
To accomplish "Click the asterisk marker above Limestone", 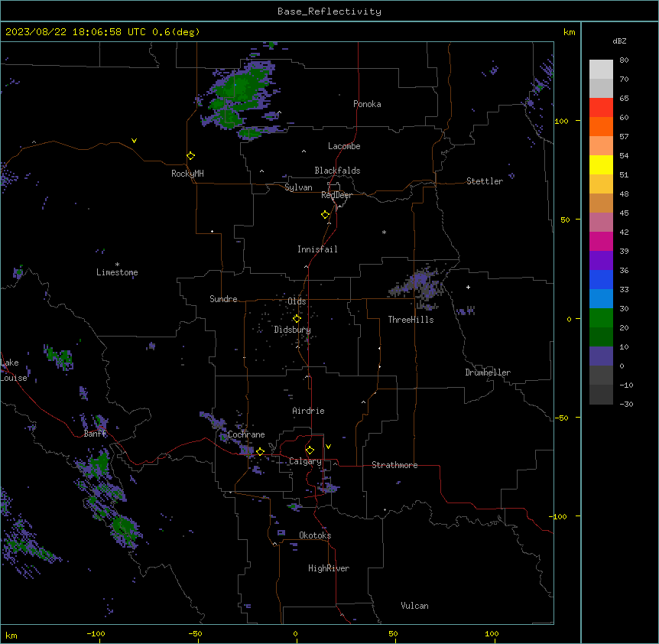I will (117, 265).
